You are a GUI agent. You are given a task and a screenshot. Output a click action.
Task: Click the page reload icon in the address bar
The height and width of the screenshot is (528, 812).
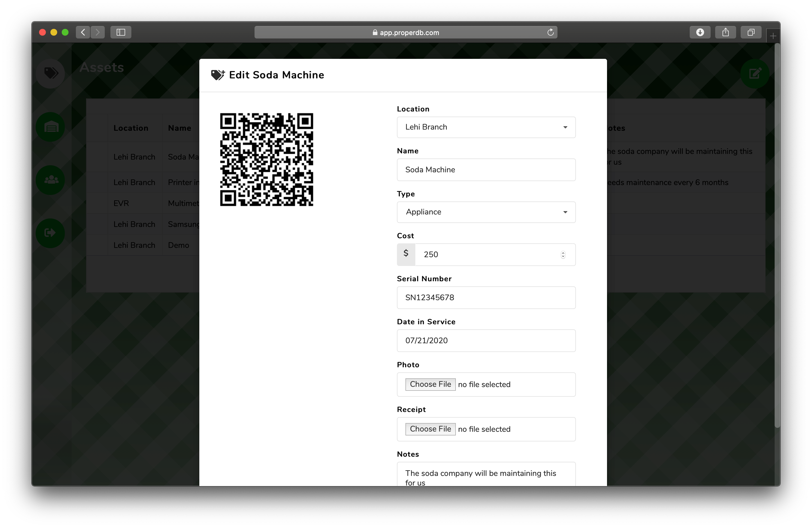[550, 32]
